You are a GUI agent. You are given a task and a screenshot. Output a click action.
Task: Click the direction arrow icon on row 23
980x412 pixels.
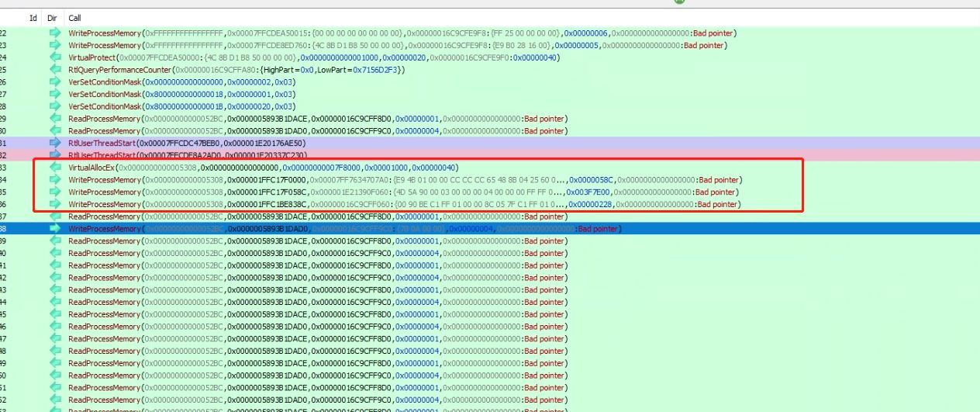(x=55, y=45)
